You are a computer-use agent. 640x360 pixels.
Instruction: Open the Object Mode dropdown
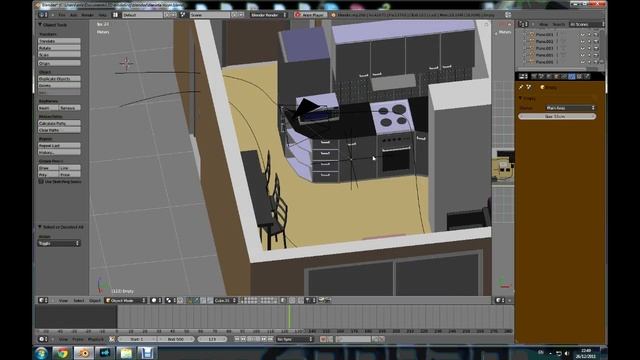[x=126, y=300]
